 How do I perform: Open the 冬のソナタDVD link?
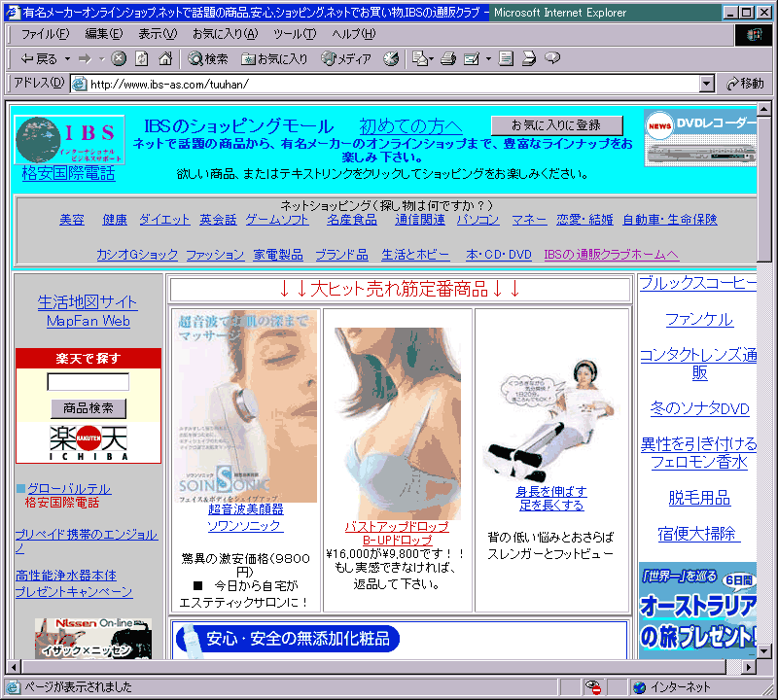699,408
